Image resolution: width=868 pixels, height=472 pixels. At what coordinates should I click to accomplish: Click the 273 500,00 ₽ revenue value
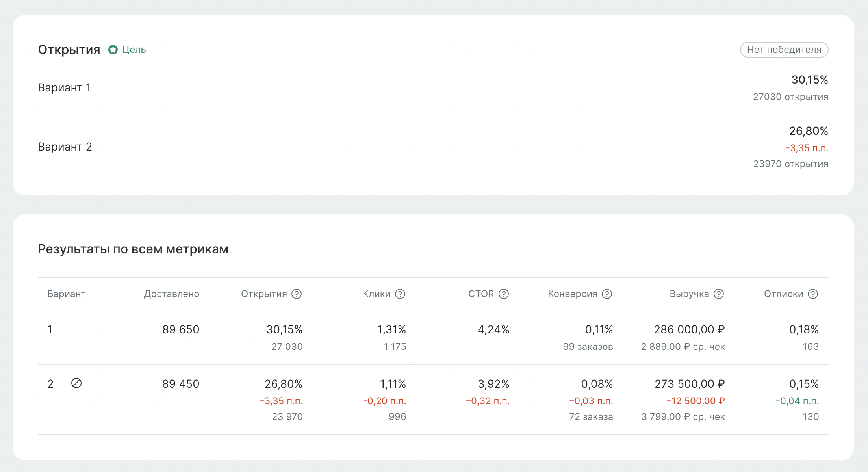tap(690, 384)
